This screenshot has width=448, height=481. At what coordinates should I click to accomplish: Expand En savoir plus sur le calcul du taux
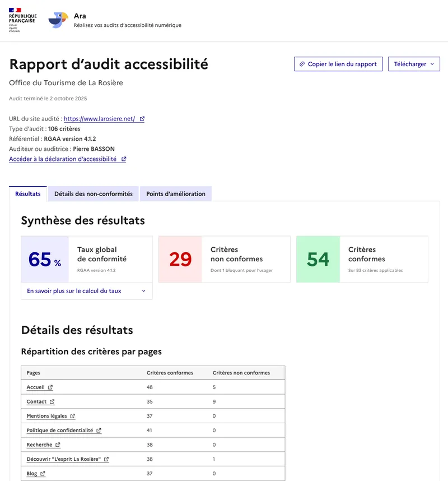(x=87, y=291)
